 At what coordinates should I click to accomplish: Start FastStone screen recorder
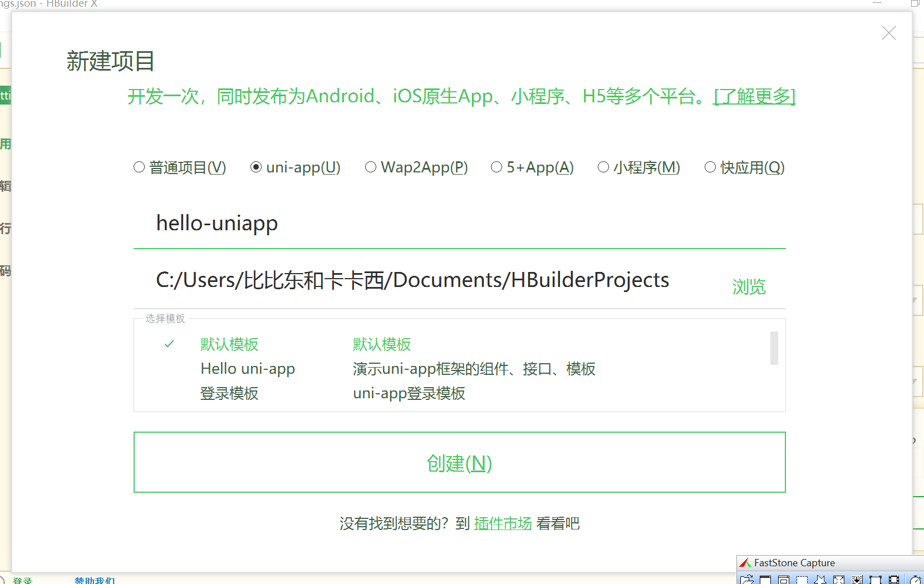[x=894, y=580]
